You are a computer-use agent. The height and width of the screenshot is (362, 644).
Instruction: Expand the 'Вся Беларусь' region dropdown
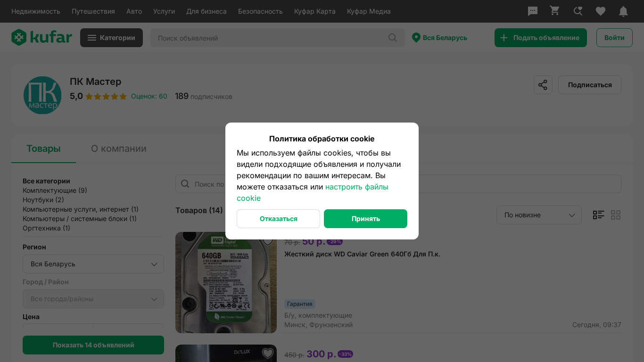[x=93, y=264]
